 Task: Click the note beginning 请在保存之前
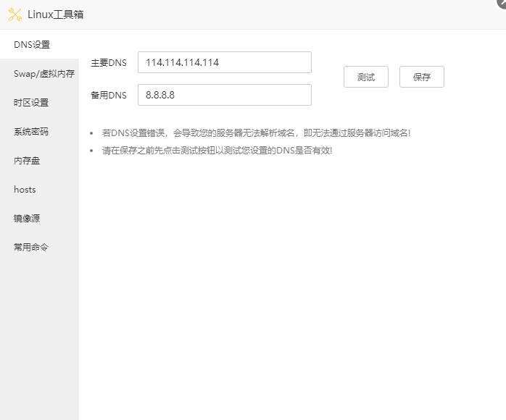217,150
